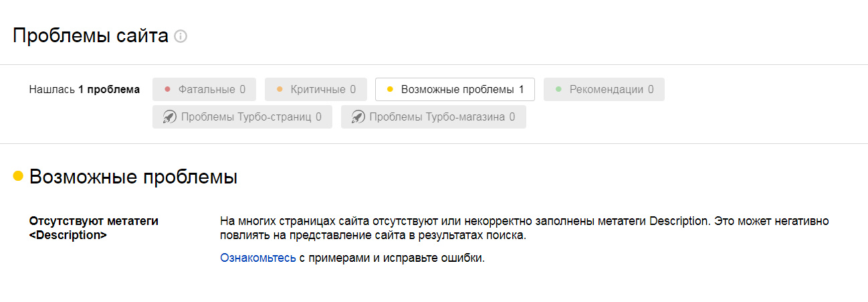Click the Проблемы сайта page heading
868x302 pixels.
pyautogui.click(x=90, y=35)
